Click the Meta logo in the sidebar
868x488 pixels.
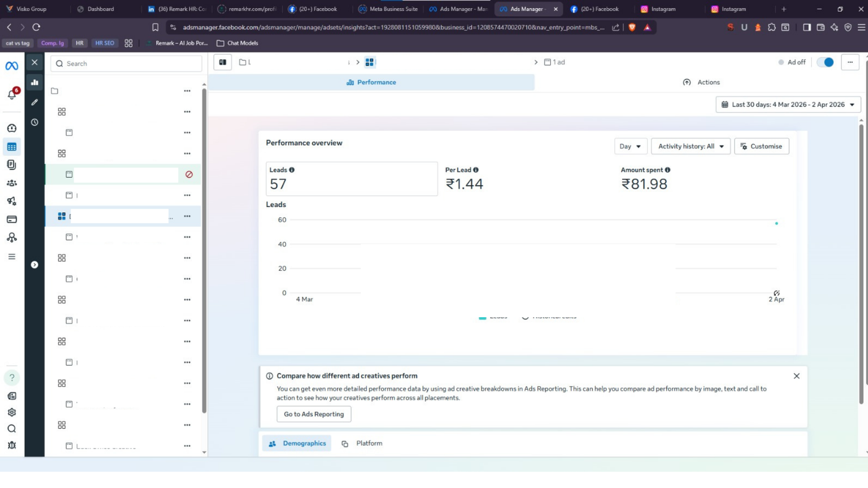(12, 66)
